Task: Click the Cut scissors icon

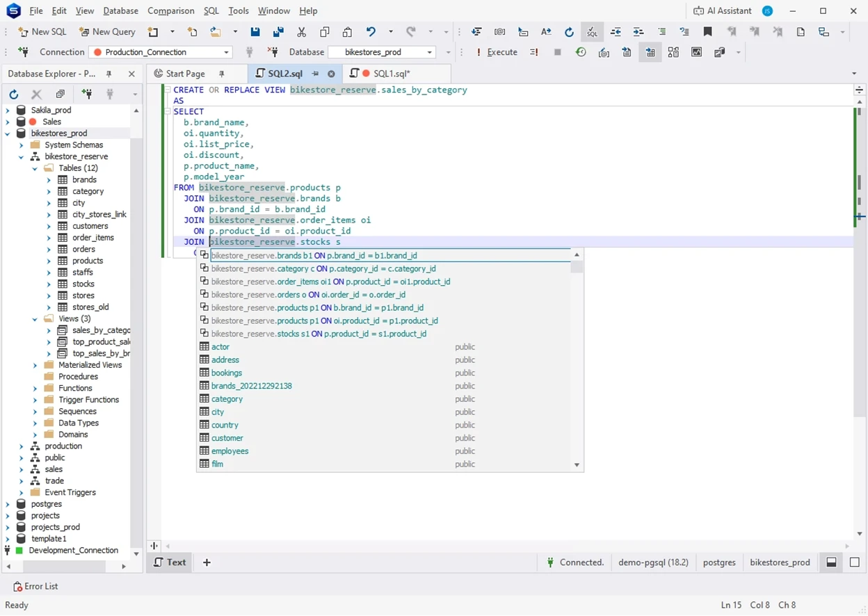Action: [301, 32]
